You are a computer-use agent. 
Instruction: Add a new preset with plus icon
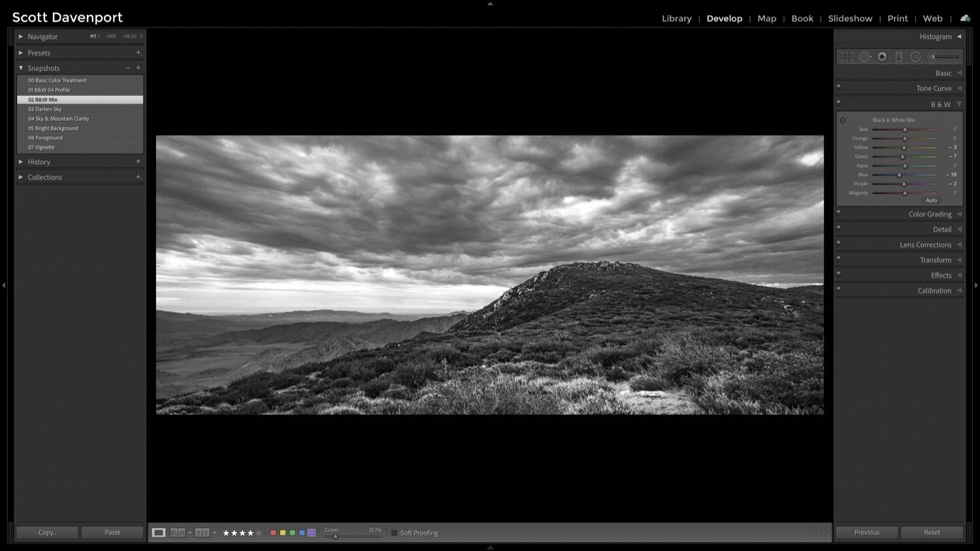point(138,52)
